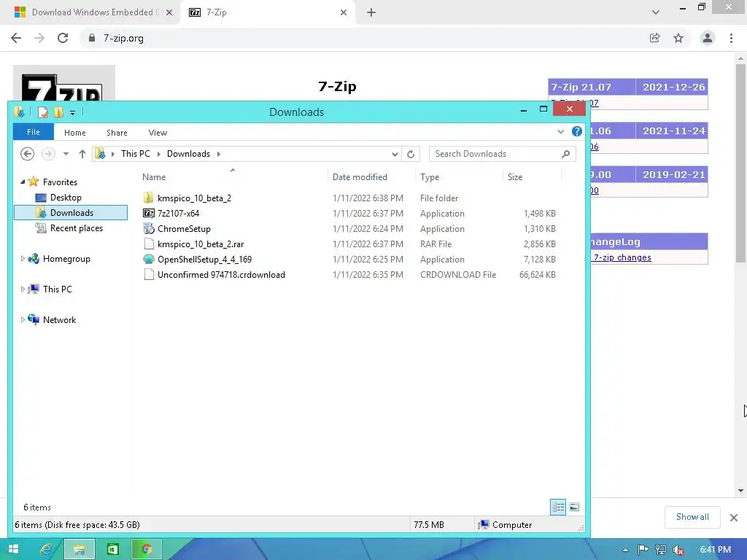747x560 pixels.
Task: Open the Chrome profile avatar
Action: [708, 38]
